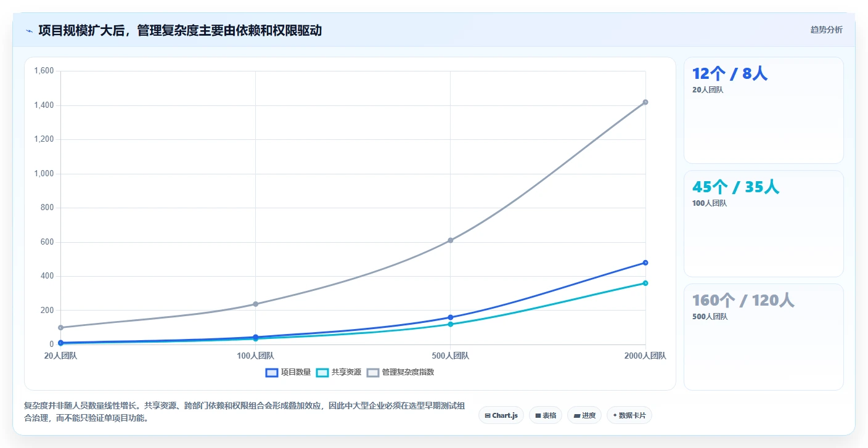Screen dimensions: 868x448
Task: Click the 20人团队 caption in first card
Action: click(708, 90)
